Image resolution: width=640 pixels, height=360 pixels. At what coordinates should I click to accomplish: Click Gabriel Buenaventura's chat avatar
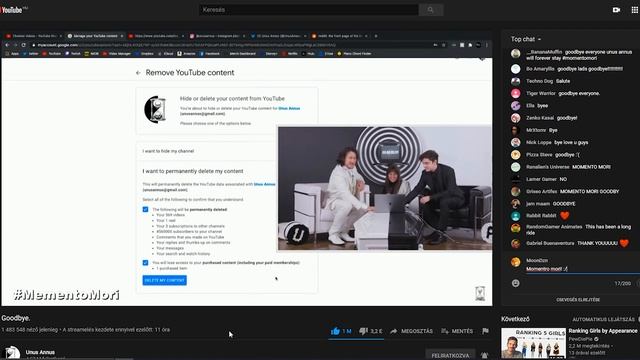tap(516, 243)
